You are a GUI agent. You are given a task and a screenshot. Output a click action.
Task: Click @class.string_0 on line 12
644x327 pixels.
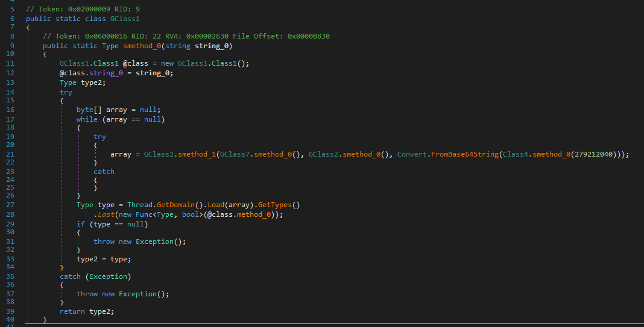tap(91, 73)
